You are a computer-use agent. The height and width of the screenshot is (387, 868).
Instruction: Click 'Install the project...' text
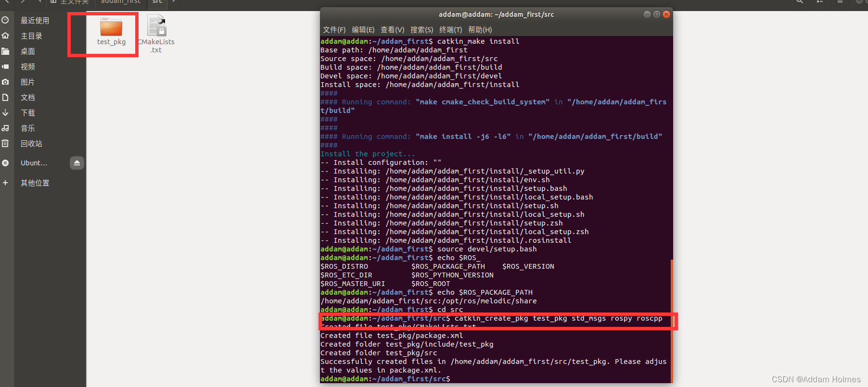click(x=368, y=154)
